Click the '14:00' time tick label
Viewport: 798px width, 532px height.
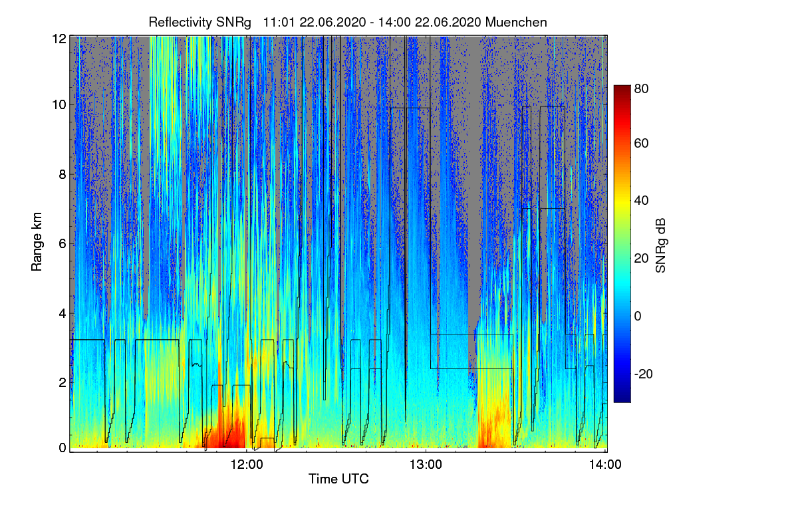point(605,465)
